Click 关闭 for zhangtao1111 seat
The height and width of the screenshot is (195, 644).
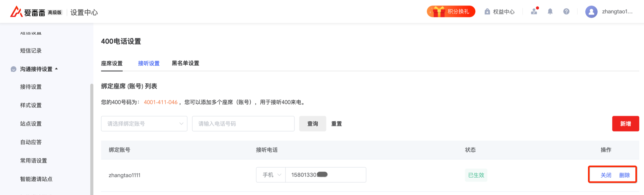point(606,175)
